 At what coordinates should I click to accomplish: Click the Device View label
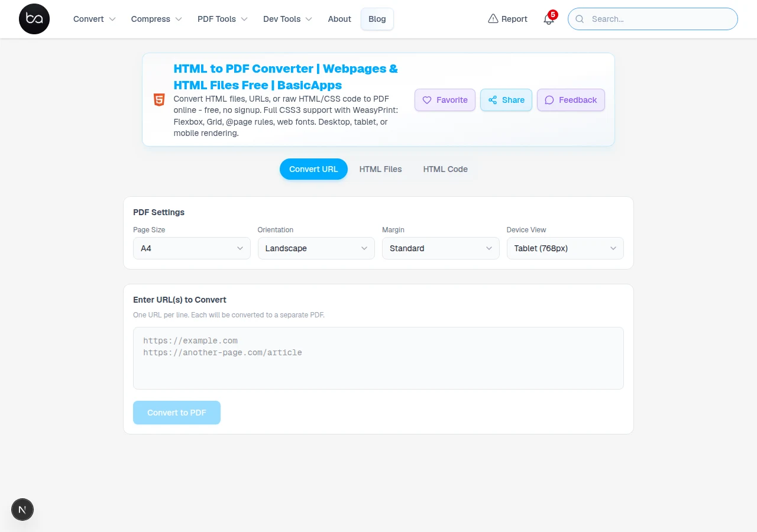click(526, 230)
